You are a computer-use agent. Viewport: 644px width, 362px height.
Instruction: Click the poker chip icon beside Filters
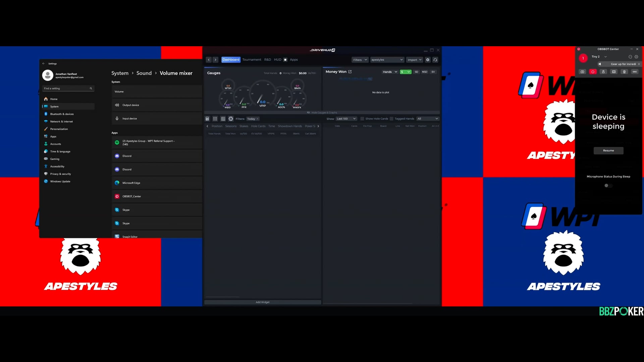tap(231, 119)
